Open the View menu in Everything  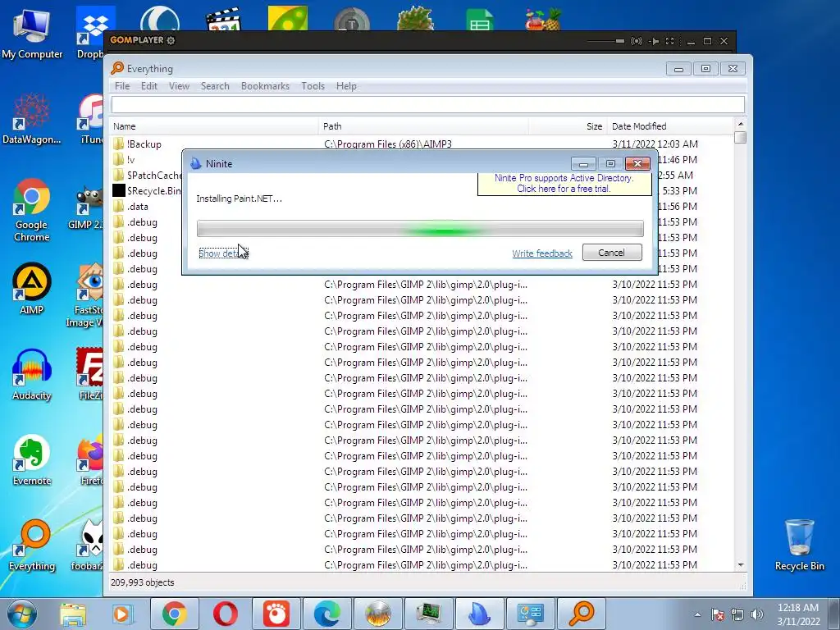pos(179,86)
